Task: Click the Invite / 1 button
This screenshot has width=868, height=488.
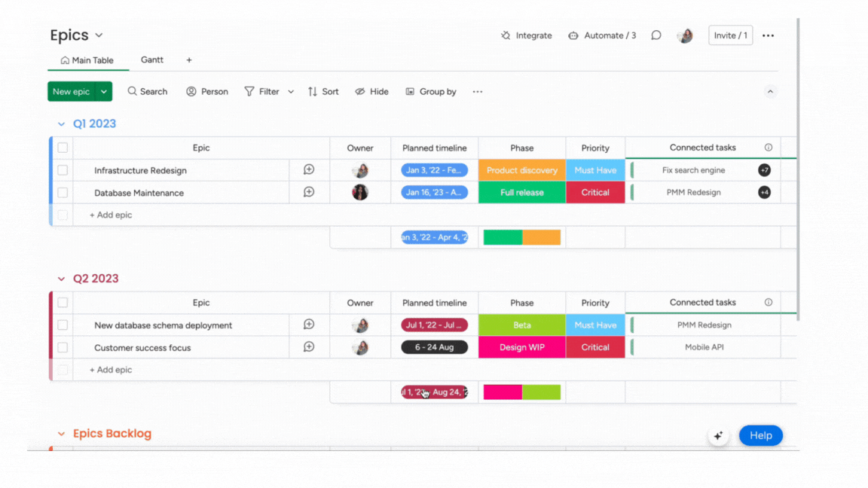Action: (x=730, y=35)
